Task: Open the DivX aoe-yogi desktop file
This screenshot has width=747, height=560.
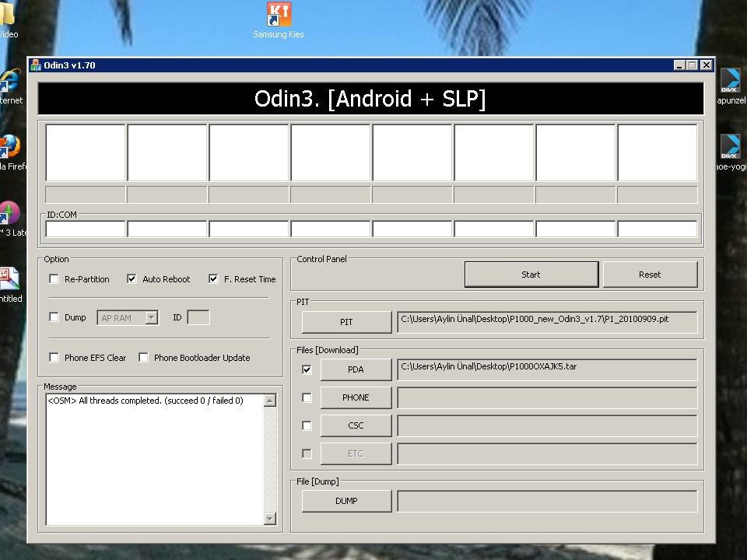Action: click(x=730, y=146)
